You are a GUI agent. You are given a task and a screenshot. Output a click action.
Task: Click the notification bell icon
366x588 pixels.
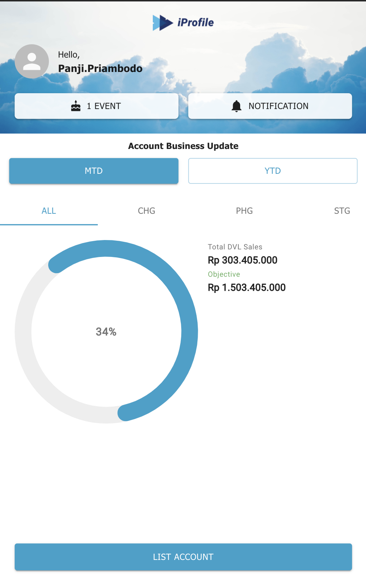(236, 106)
